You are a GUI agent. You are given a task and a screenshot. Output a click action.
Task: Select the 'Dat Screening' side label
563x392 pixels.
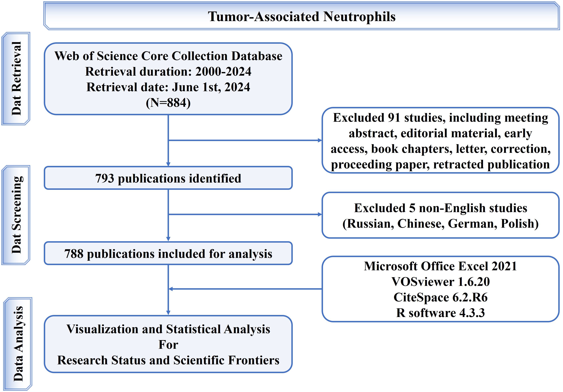click(x=16, y=215)
